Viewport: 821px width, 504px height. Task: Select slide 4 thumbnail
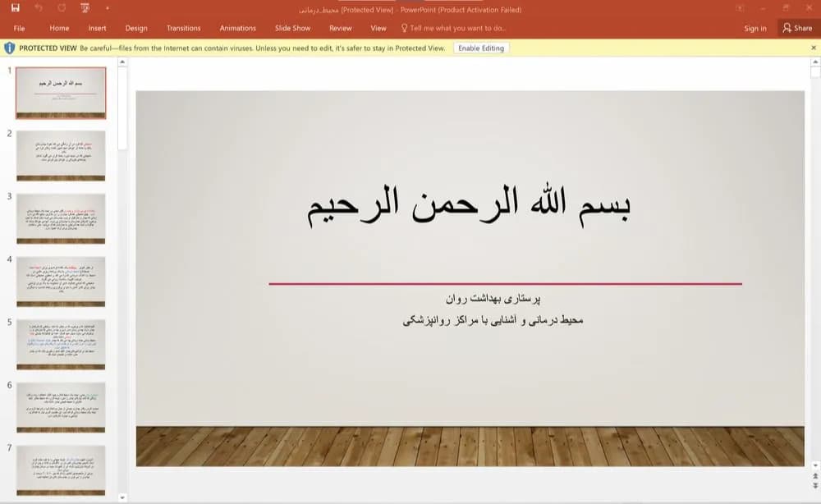pyautogui.click(x=61, y=282)
